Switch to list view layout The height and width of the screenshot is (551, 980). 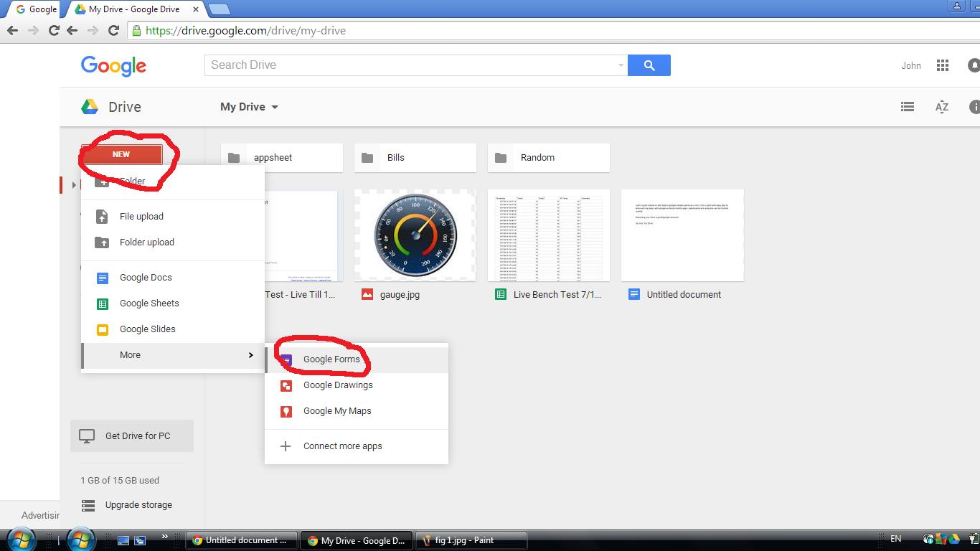[x=908, y=107]
